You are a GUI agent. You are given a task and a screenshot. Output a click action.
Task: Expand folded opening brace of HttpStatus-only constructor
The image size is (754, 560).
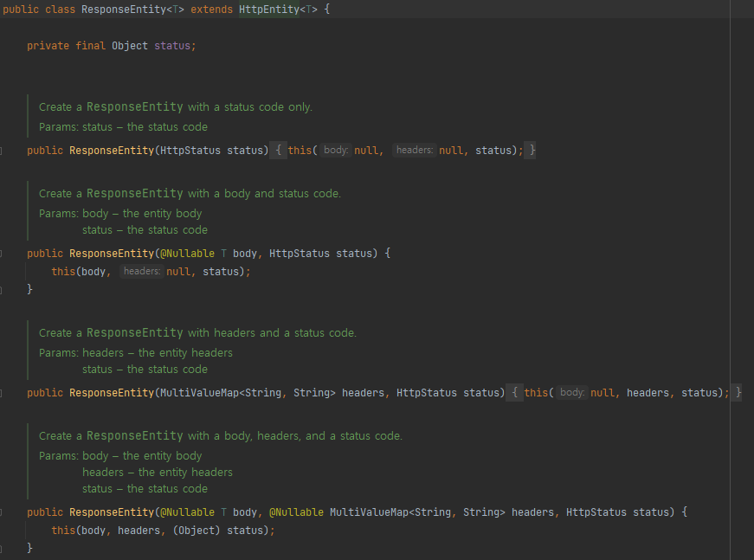coord(278,151)
